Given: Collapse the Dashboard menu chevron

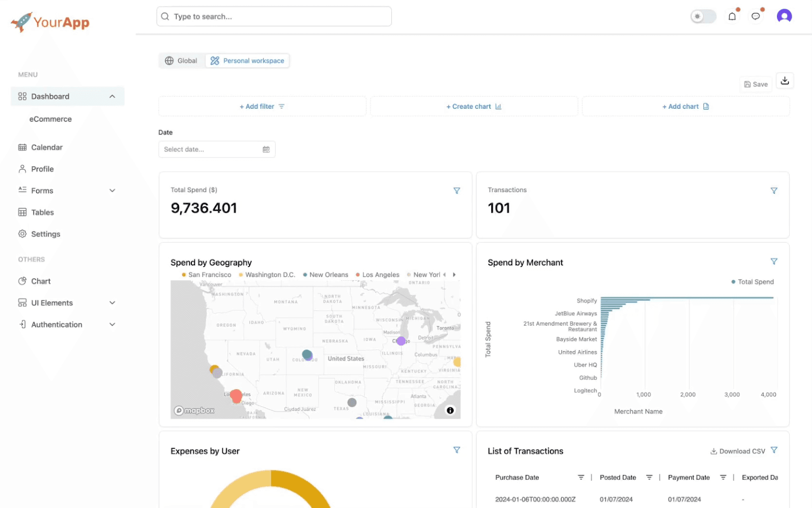Looking at the screenshot, I should point(112,97).
